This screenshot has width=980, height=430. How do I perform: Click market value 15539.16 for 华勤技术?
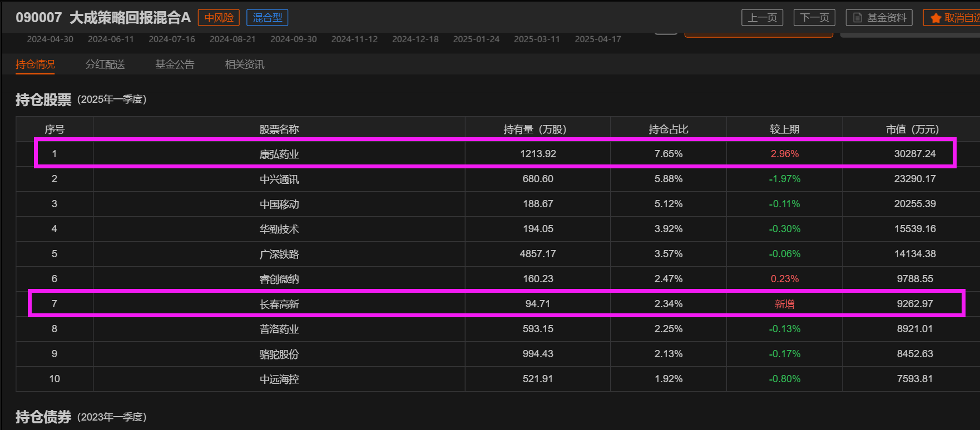[x=915, y=229]
